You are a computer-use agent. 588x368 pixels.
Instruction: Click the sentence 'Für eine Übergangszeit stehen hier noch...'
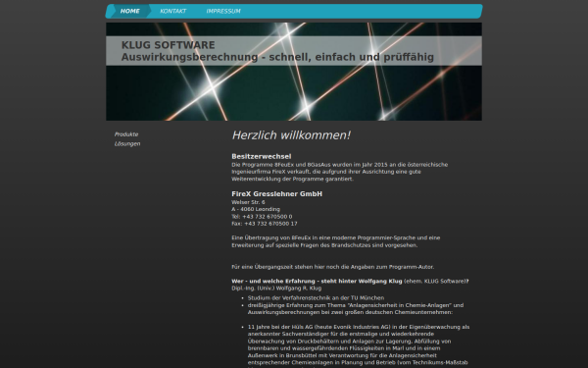332,267
